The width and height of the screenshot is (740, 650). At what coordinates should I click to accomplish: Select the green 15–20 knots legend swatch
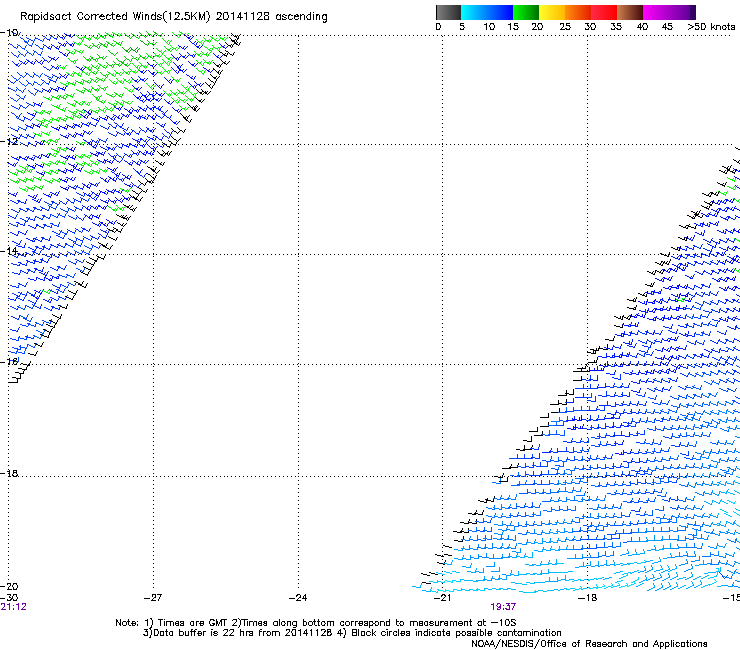(x=526, y=12)
